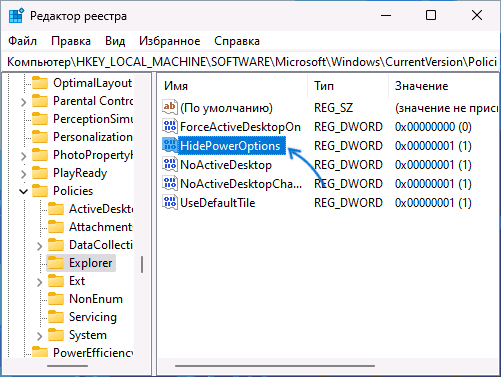Click the values pane horizontal scrollbar thumb

pyautogui.click(x=275, y=366)
